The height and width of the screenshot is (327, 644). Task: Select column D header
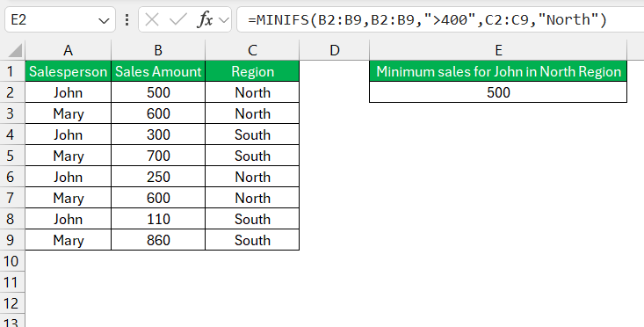click(335, 50)
